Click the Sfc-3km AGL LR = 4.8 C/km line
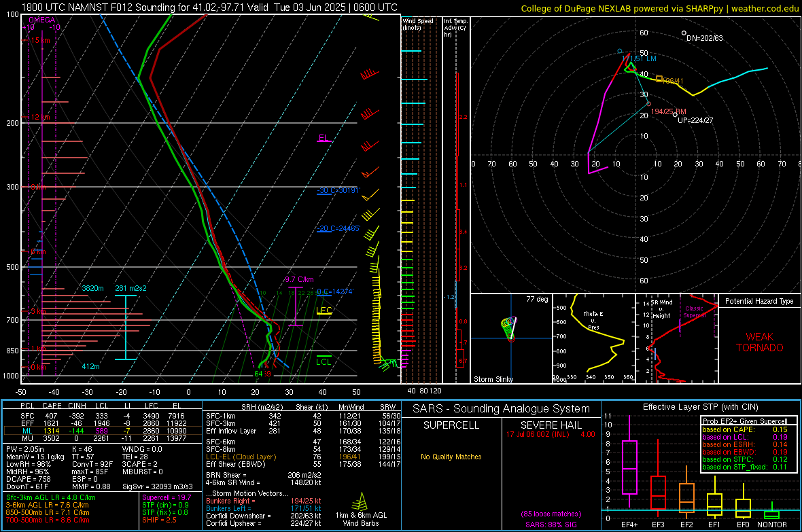 click(x=51, y=497)
